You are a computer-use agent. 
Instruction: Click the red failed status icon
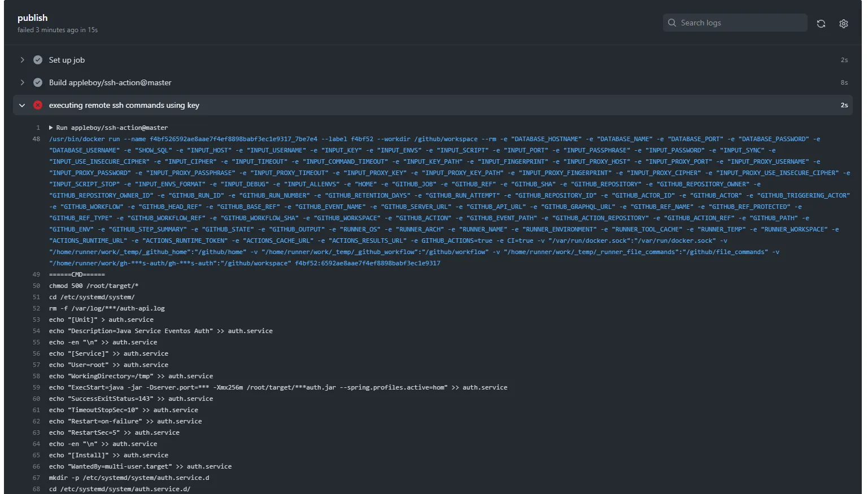tap(38, 105)
